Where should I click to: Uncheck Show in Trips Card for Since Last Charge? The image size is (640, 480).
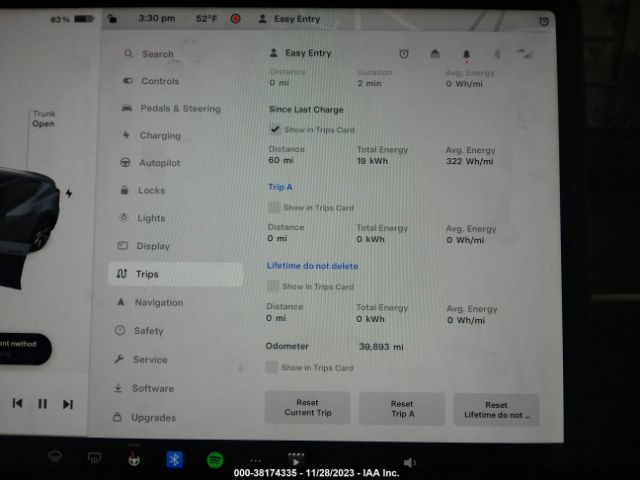(x=275, y=129)
